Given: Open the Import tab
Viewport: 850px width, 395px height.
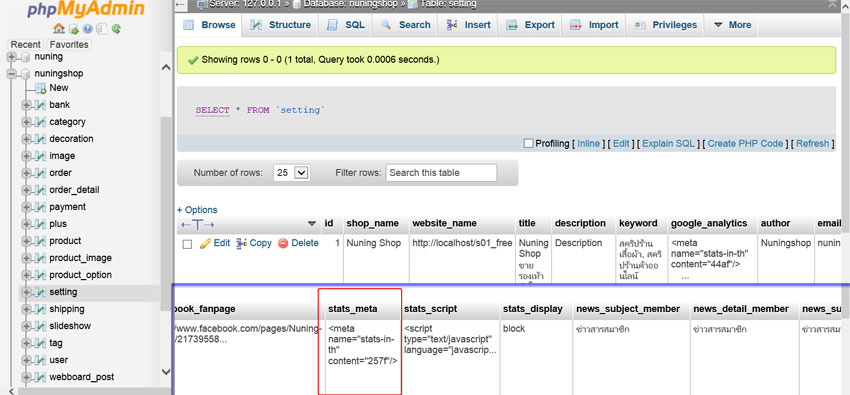Looking at the screenshot, I should [594, 25].
